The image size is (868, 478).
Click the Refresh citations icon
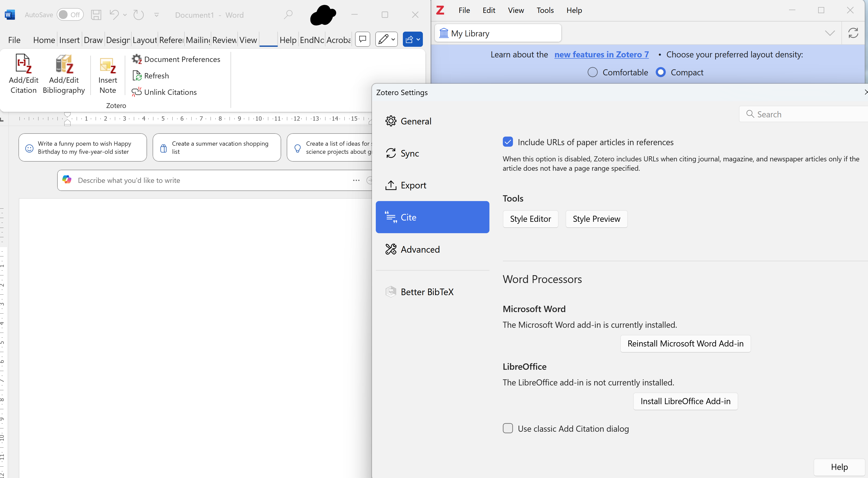[137, 76]
